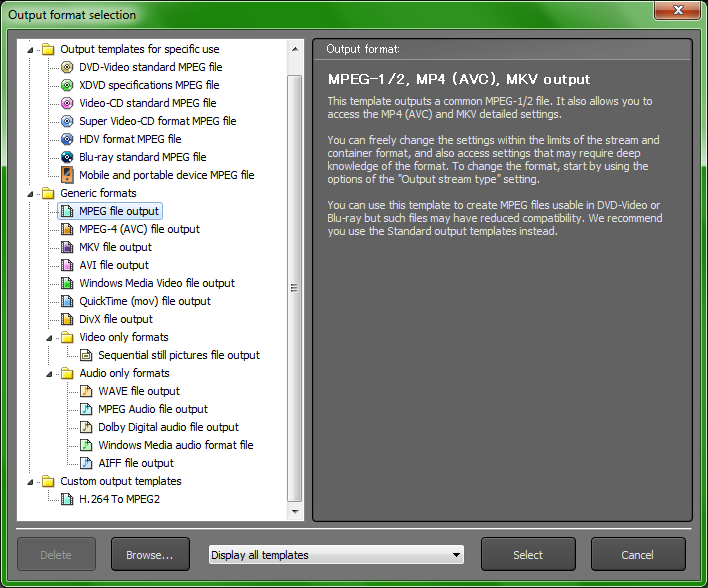Viewport: 708px width, 588px height.
Task: Select 'Windows Media audio format file' row
Action: click(x=176, y=445)
